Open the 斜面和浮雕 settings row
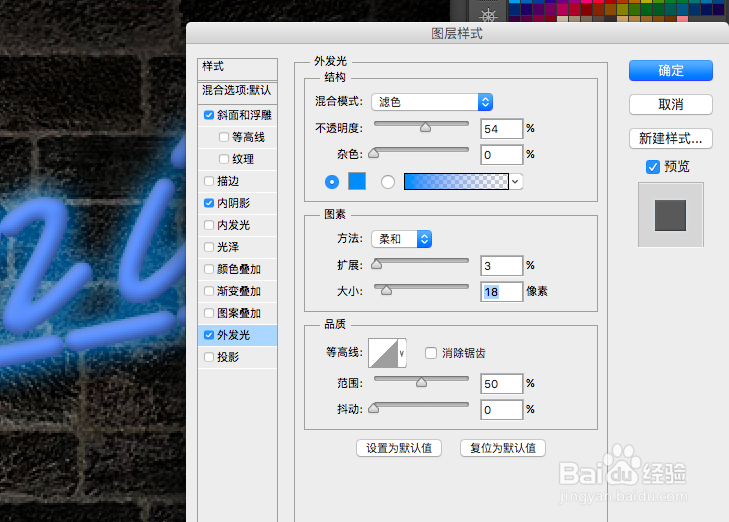The height and width of the screenshot is (522, 729). [237, 115]
